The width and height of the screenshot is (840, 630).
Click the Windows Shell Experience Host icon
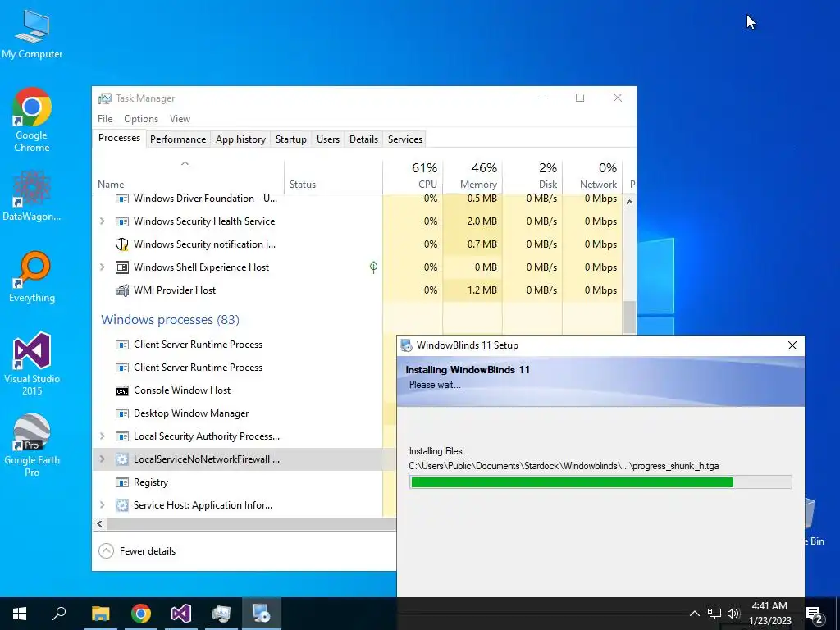(x=122, y=267)
